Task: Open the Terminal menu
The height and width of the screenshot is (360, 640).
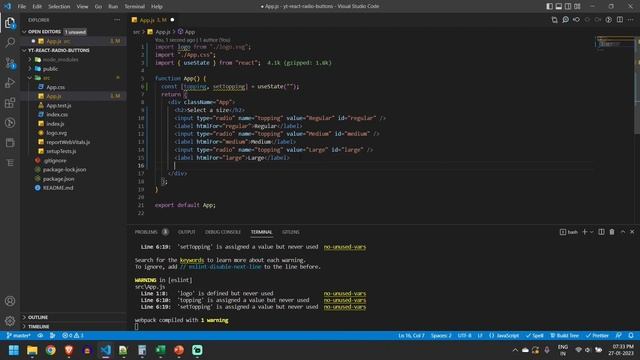Action: (x=134, y=6)
